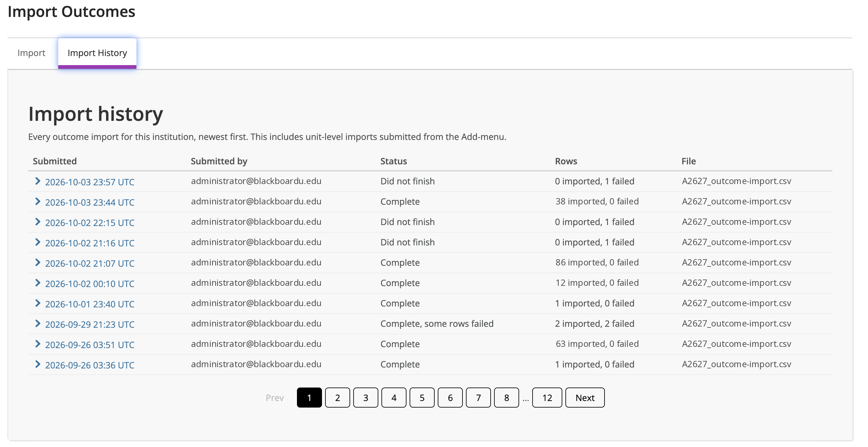868x447 pixels.
Task: Select the '38 imported, 0 failed' cell
Action: coord(597,201)
